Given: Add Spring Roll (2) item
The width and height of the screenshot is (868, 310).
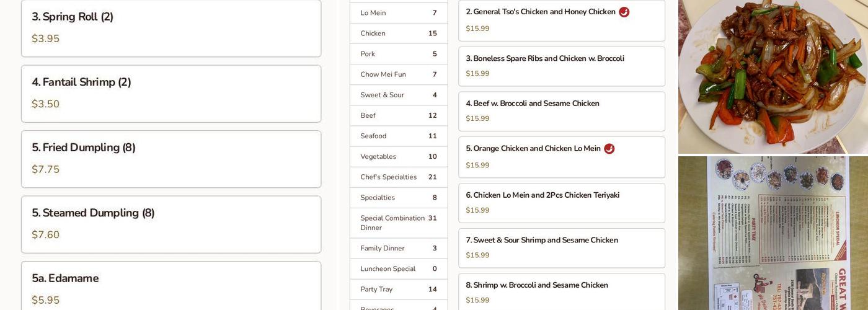Looking at the screenshot, I should pyautogui.click(x=171, y=28).
